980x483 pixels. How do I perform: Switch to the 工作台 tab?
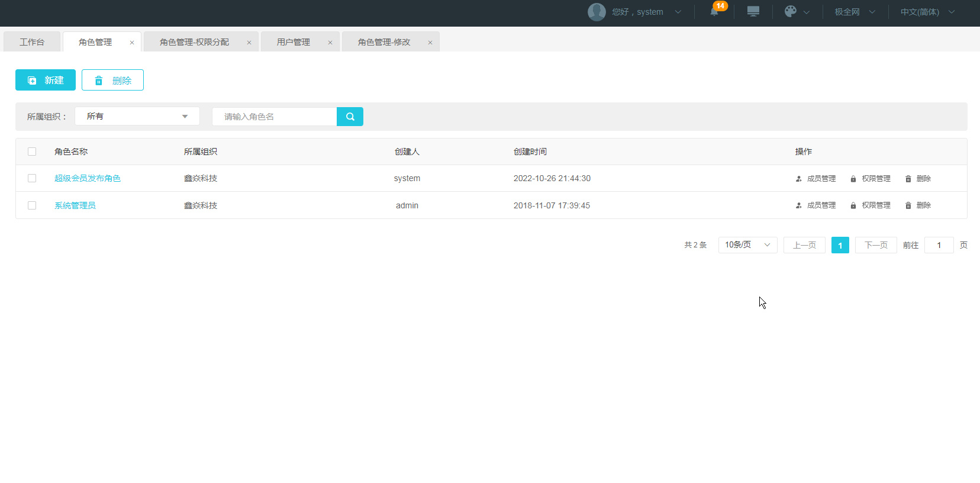(32, 42)
